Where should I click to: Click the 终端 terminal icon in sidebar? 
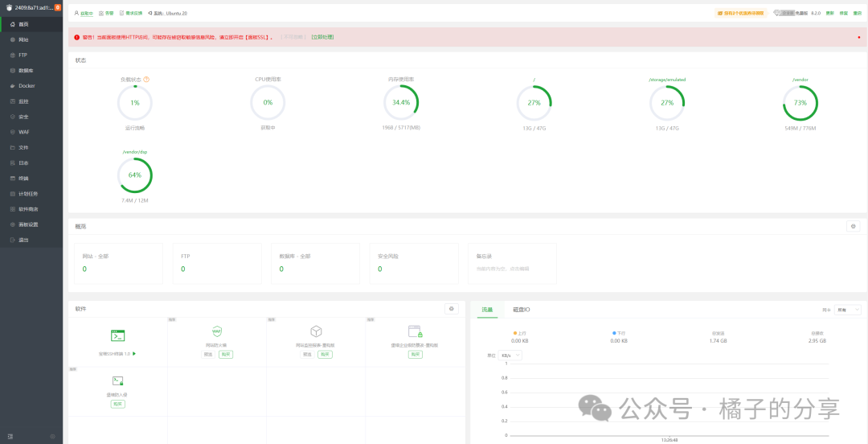pyautogui.click(x=12, y=179)
